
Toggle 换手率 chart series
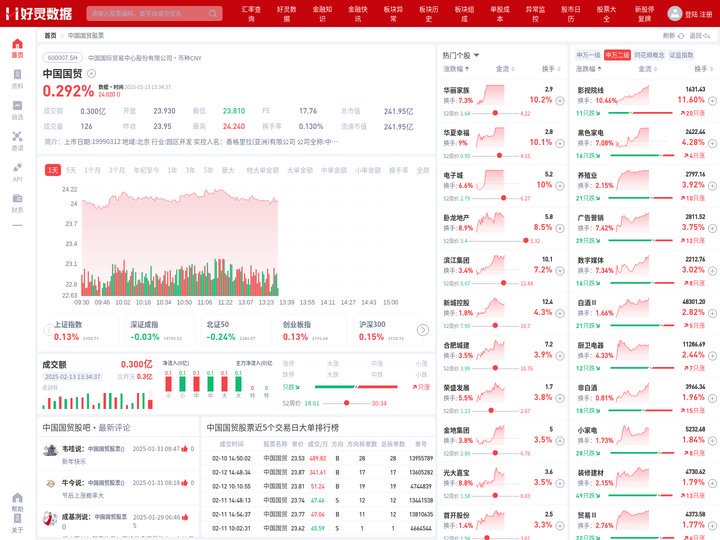pos(399,170)
